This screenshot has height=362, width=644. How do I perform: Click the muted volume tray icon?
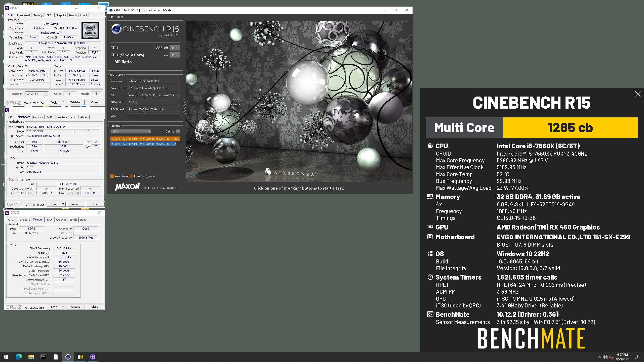pyautogui.click(x=611, y=357)
